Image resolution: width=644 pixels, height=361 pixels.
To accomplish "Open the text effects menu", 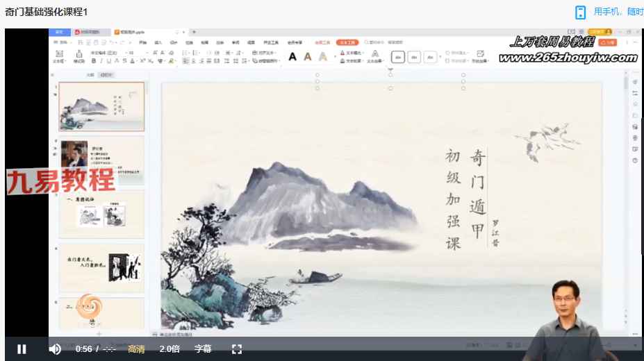I will coord(375,57).
